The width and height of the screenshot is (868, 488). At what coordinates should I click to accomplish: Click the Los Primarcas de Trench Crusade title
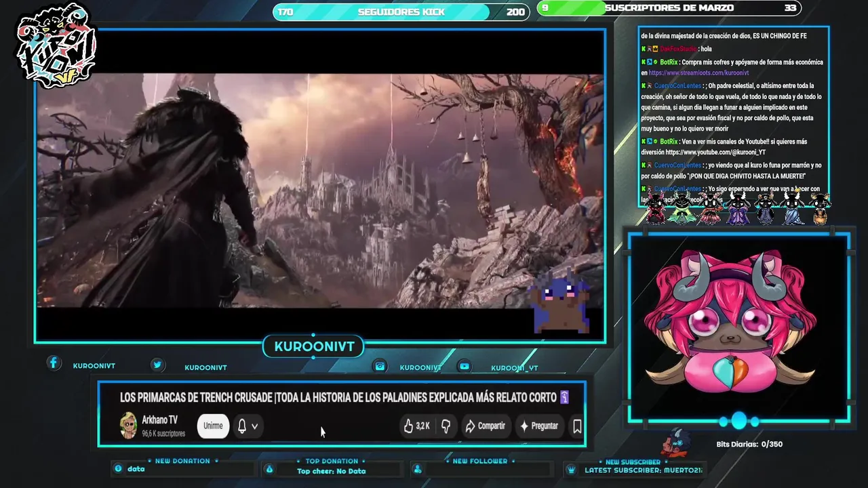338,397
